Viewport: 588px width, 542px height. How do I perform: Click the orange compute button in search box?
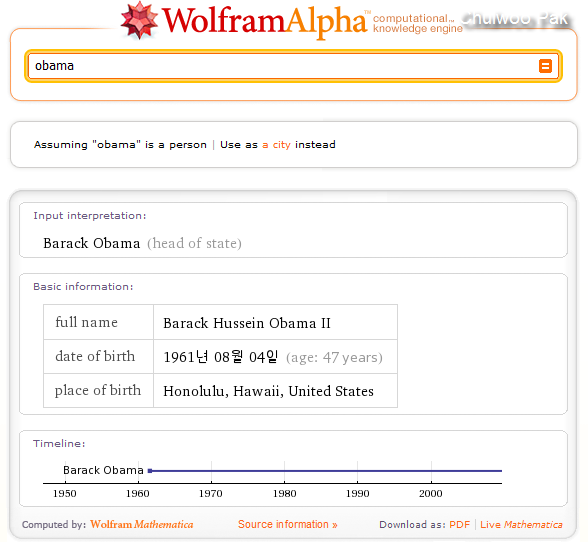[x=545, y=66]
